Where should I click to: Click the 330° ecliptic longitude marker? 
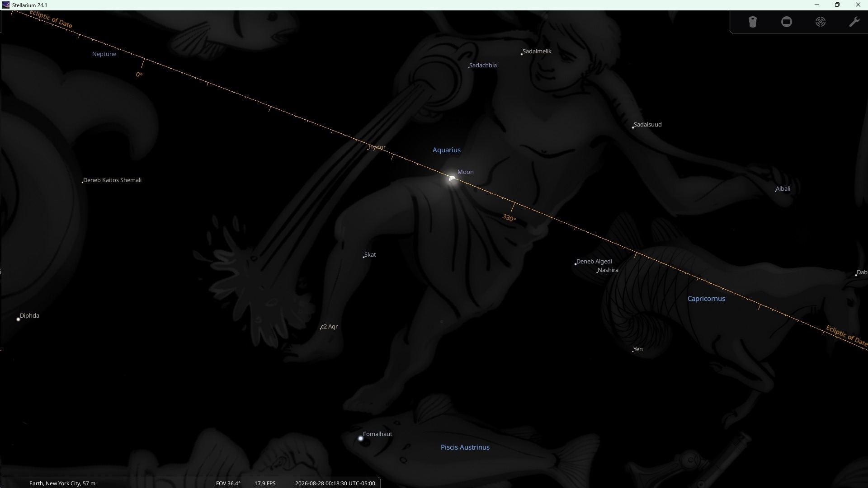(509, 218)
